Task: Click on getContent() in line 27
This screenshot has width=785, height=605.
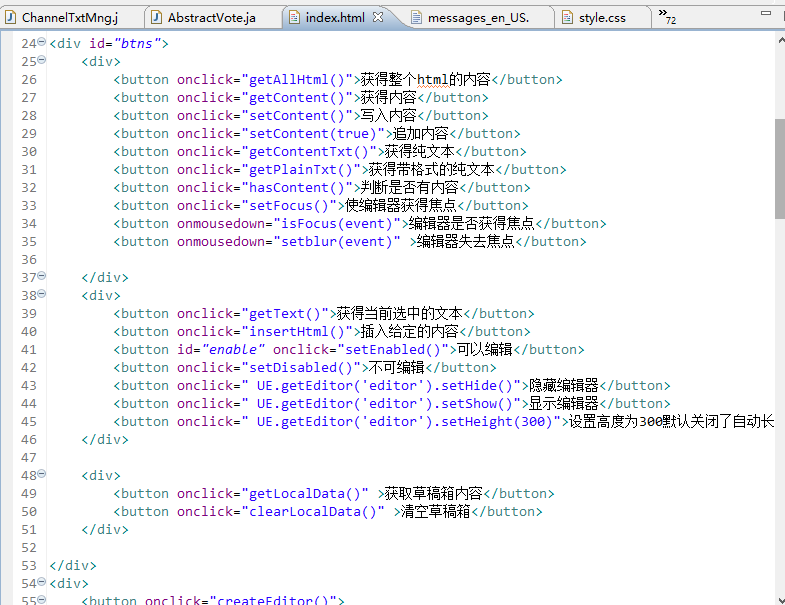Action: pyautogui.click(x=297, y=98)
